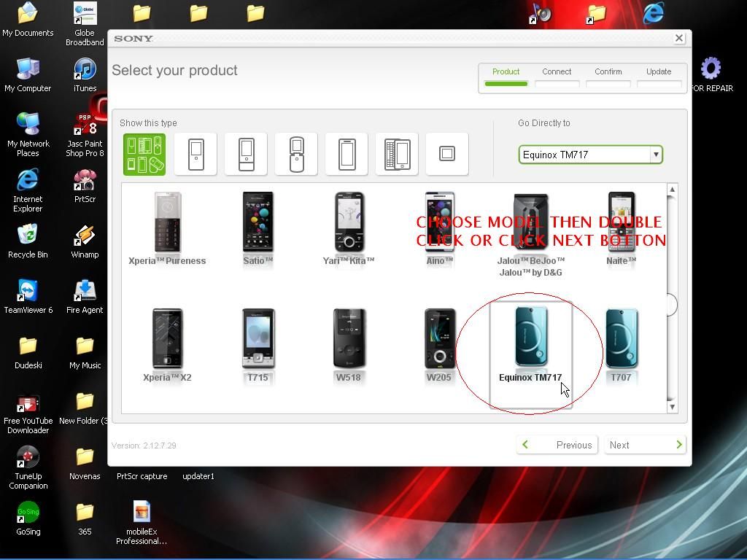Switch to the Connect step tab
Screen dimensions: 747x560
[557, 76]
